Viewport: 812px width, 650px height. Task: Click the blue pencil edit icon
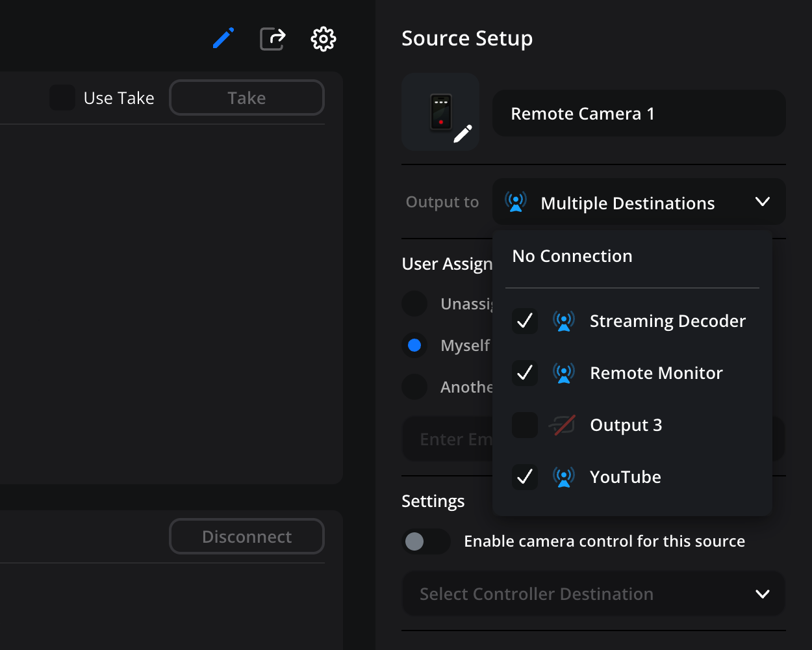pyautogui.click(x=223, y=39)
